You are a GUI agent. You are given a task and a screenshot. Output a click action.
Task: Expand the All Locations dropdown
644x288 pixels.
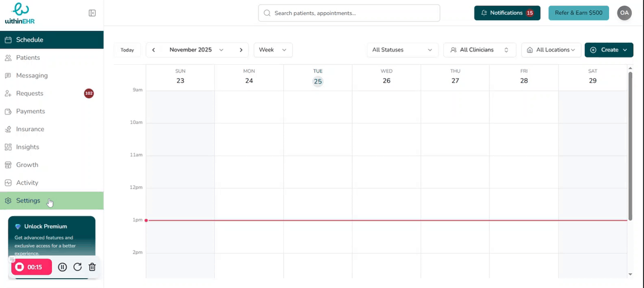(x=551, y=50)
